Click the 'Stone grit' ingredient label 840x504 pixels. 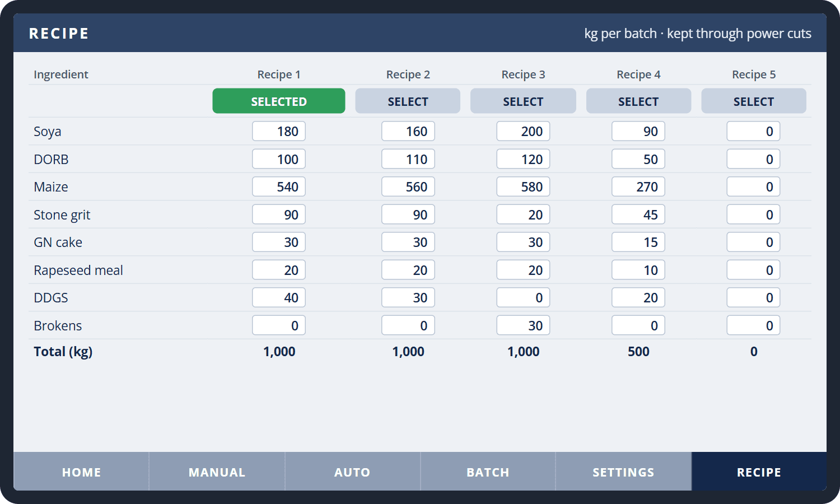62,215
